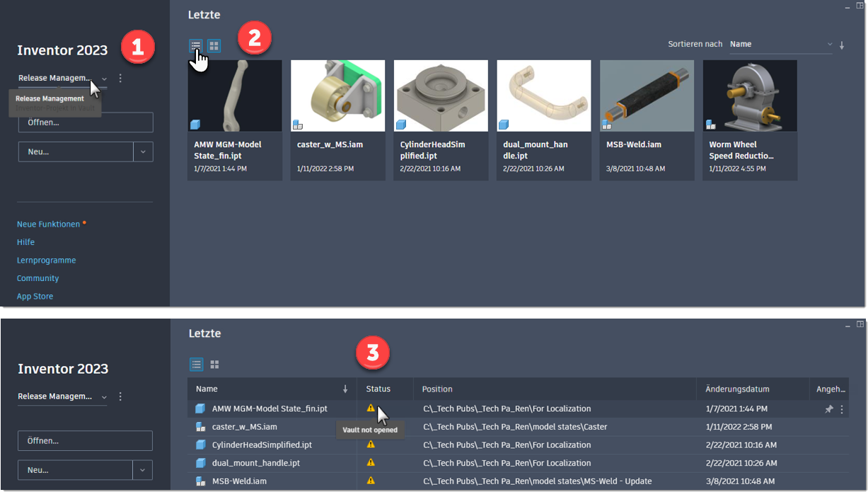Image resolution: width=868 pixels, height=492 pixels.
Task: Select MSB-Weld.iam name in the list
Action: pos(240,481)
